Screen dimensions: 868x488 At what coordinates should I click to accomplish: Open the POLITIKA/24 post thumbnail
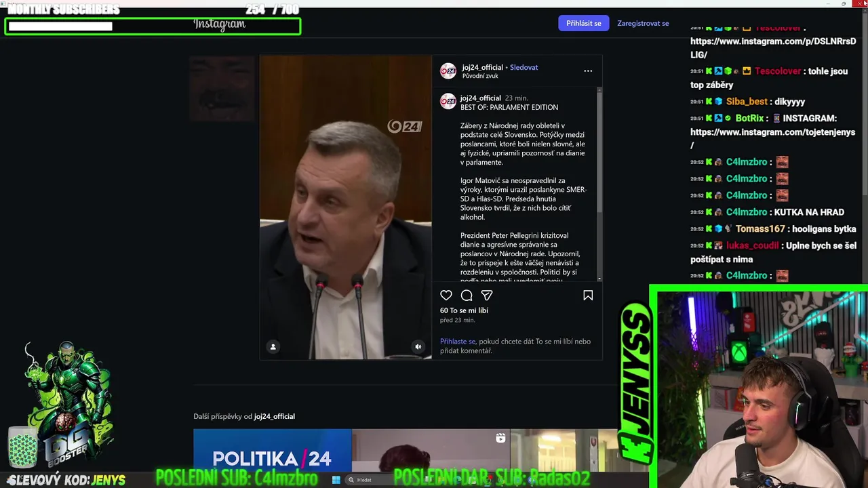click(x=272, y=451)
